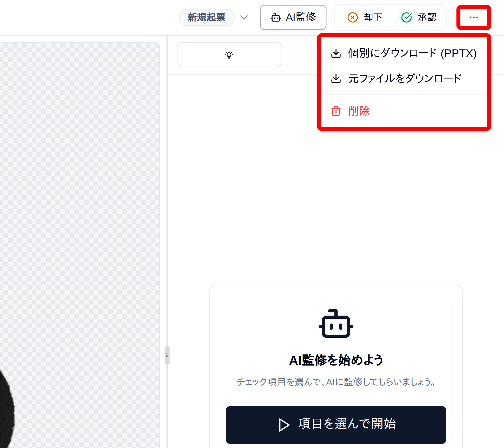Click the red X icon beside 却下
The height and width of the screenshot is (448, 504).
(353, 17)
